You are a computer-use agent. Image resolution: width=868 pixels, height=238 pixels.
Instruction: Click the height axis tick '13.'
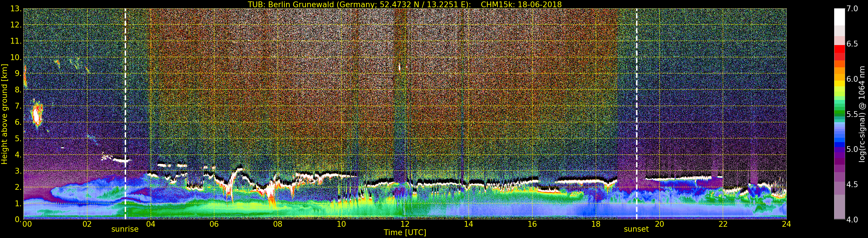point(16,8)
